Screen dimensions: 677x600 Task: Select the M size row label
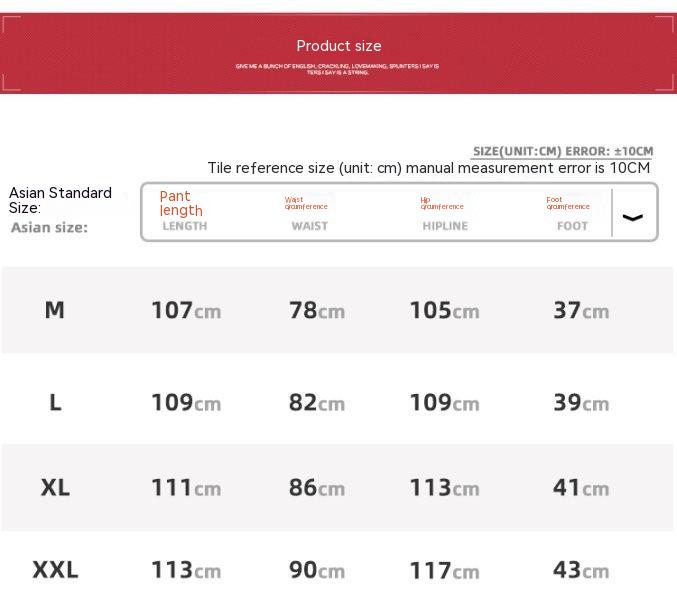[55, 310]
